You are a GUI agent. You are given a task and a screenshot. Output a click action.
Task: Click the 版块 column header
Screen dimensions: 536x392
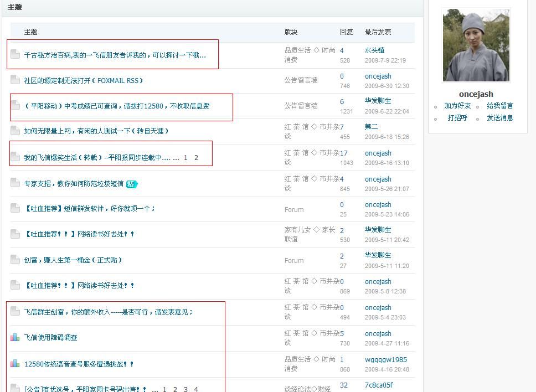click(291, 32)
